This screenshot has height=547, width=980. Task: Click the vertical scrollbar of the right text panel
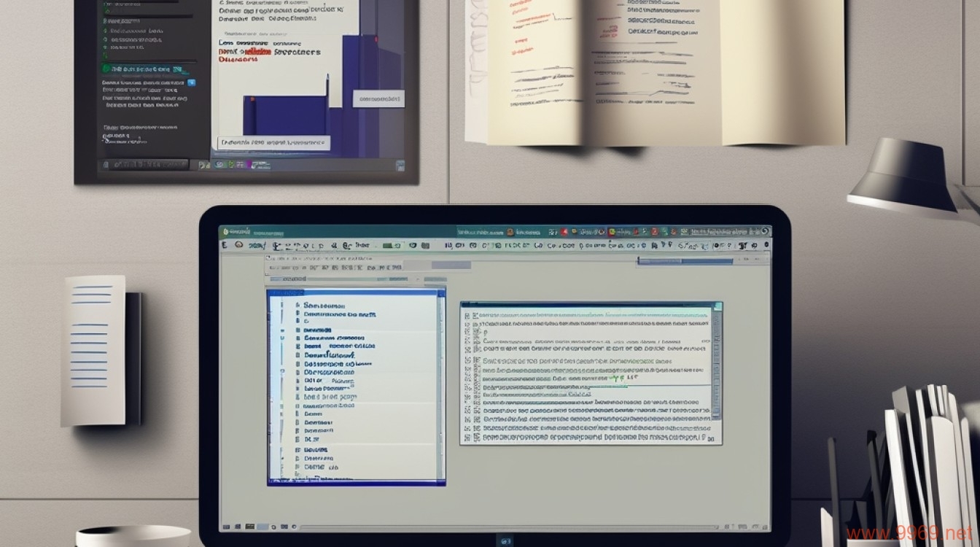716,365
